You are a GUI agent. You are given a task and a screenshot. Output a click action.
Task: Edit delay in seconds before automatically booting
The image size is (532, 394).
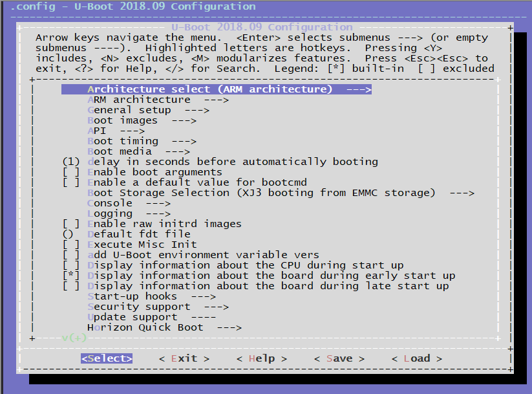220,162
